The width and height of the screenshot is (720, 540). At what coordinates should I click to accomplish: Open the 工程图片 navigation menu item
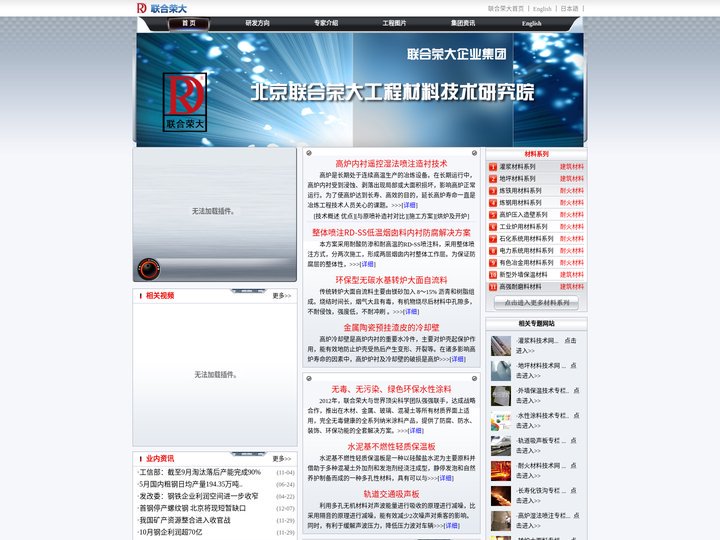tap(394, 23)
